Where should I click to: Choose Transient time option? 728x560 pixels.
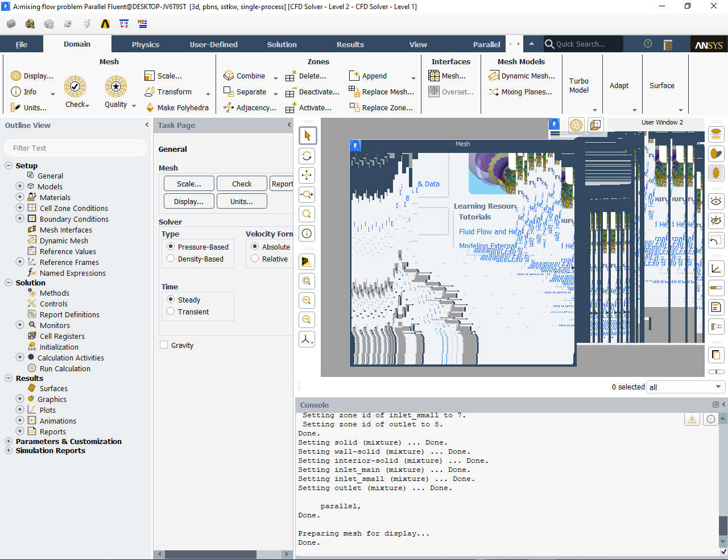(171, 312)
